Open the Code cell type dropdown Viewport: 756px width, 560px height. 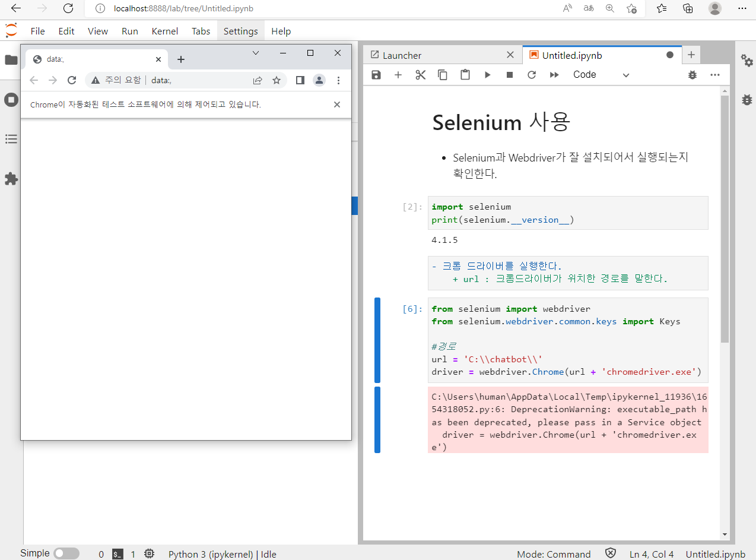(x=601, y=75)
